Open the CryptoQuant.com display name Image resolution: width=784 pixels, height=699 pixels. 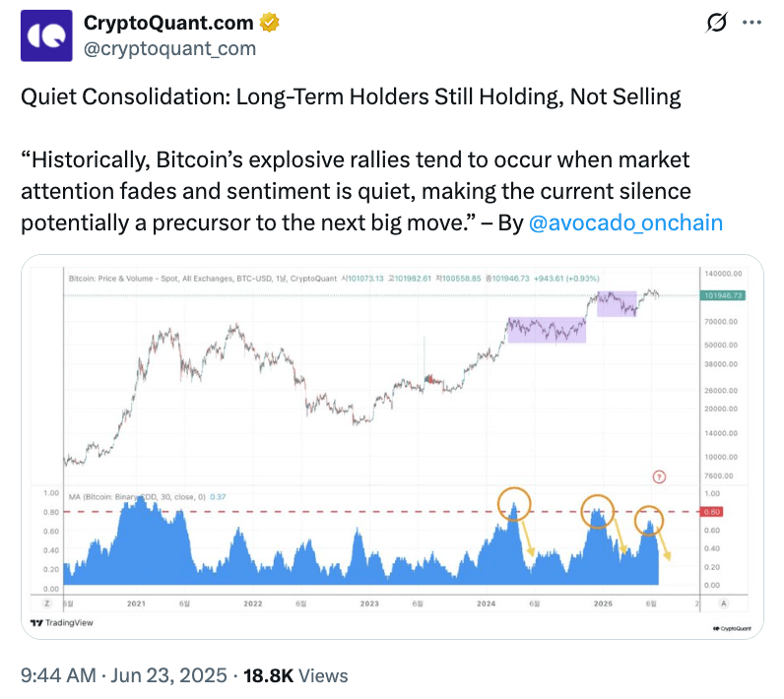pos(167,23)
